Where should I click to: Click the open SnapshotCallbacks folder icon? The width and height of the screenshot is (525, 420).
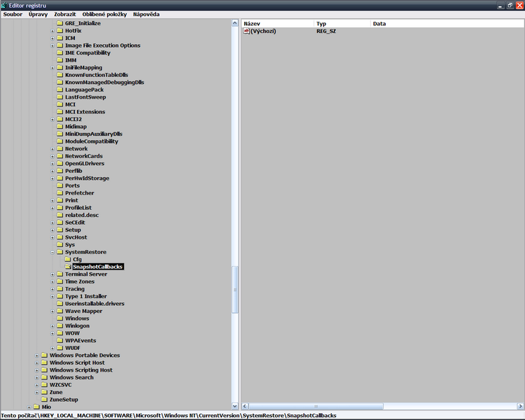tap(68, 267)
